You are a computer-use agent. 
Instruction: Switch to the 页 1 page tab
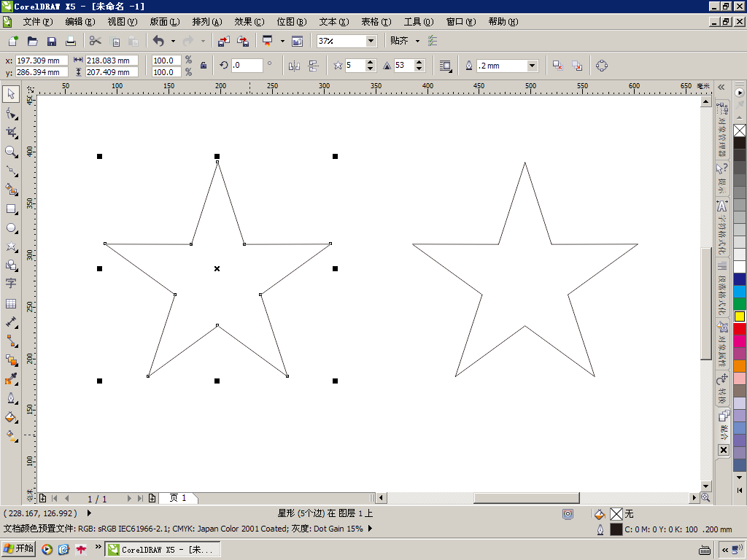pyautogui.click(x=178, y=498)
